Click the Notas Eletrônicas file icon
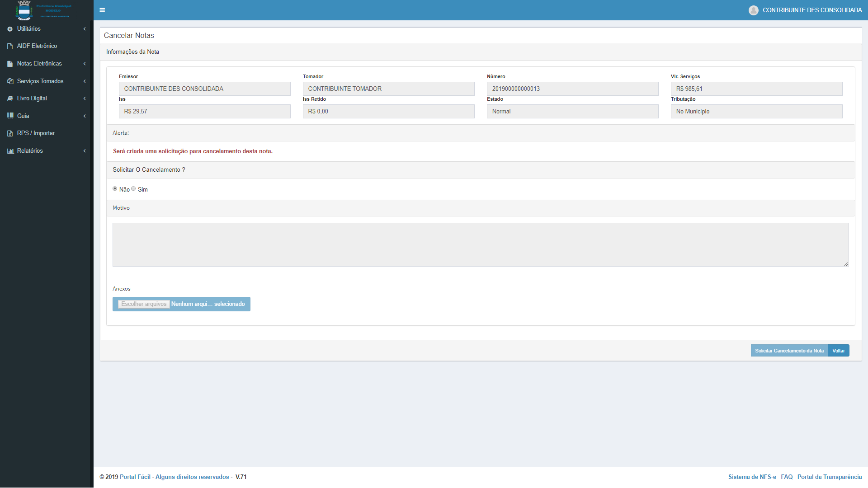Image resolution: width=868 pixels, height=488 pixels. [10, 64]
